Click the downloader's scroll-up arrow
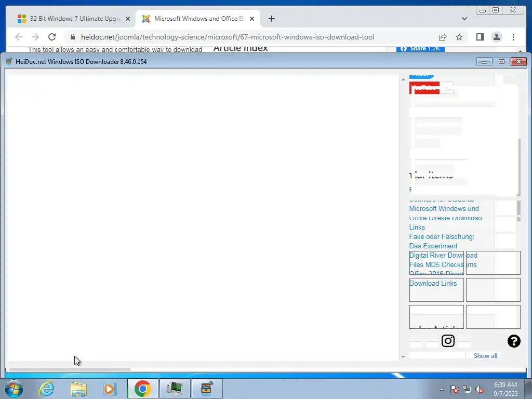 point(403,79)
